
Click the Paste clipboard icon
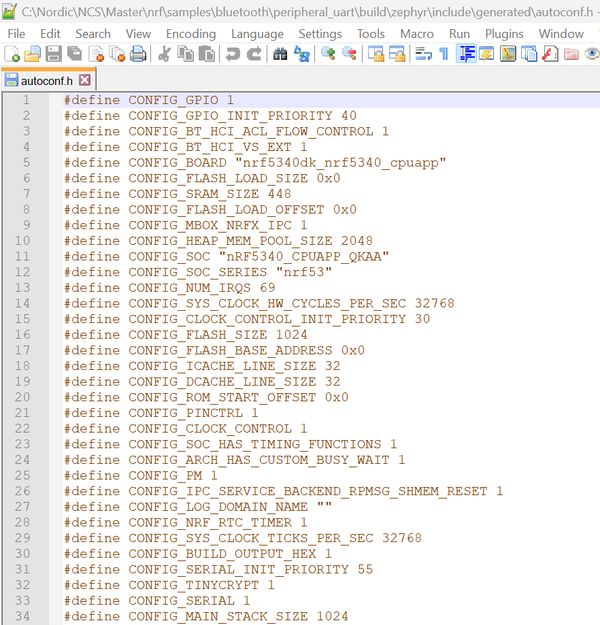point(207,54)
